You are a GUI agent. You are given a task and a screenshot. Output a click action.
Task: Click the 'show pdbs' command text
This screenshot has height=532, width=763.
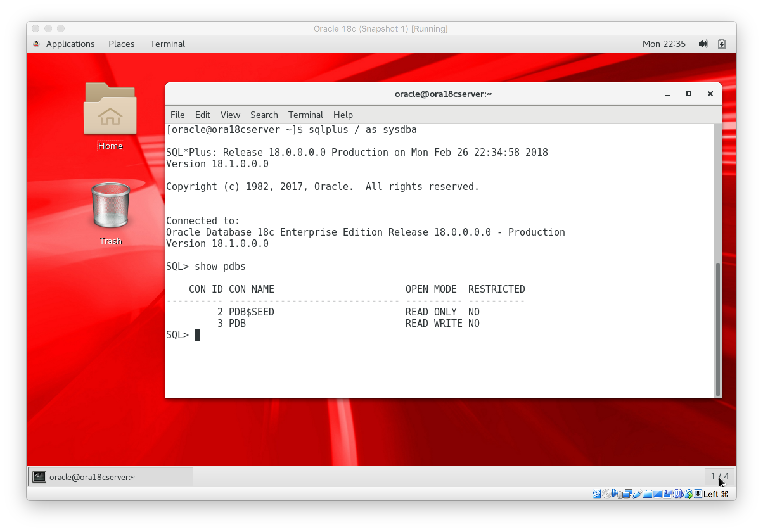220,266
